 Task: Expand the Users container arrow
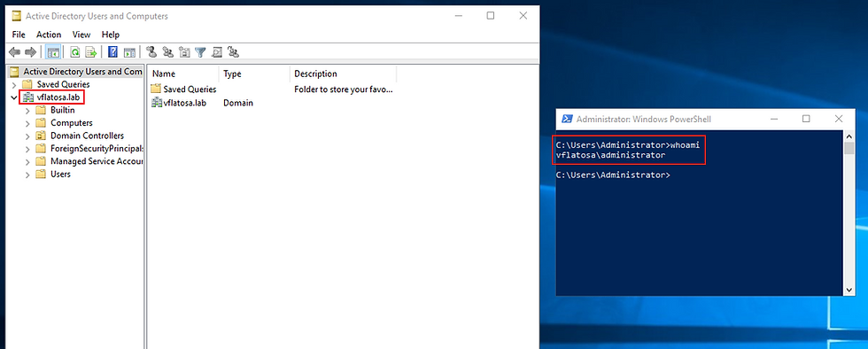(x=27, y=174)
